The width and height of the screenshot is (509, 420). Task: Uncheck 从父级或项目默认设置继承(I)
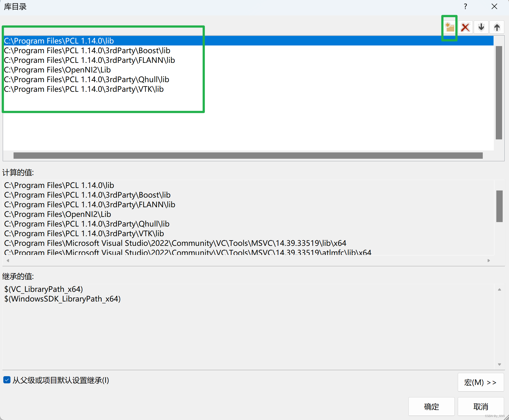tap(7, 380)
